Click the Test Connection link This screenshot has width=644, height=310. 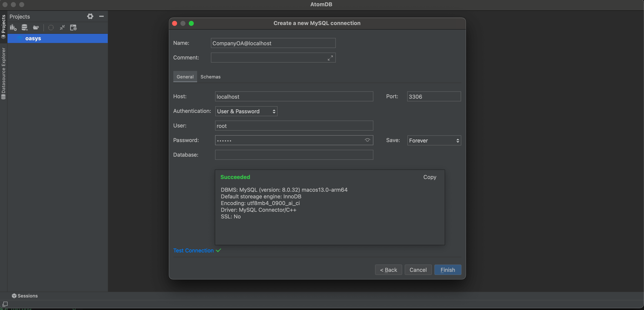[193, 251]
